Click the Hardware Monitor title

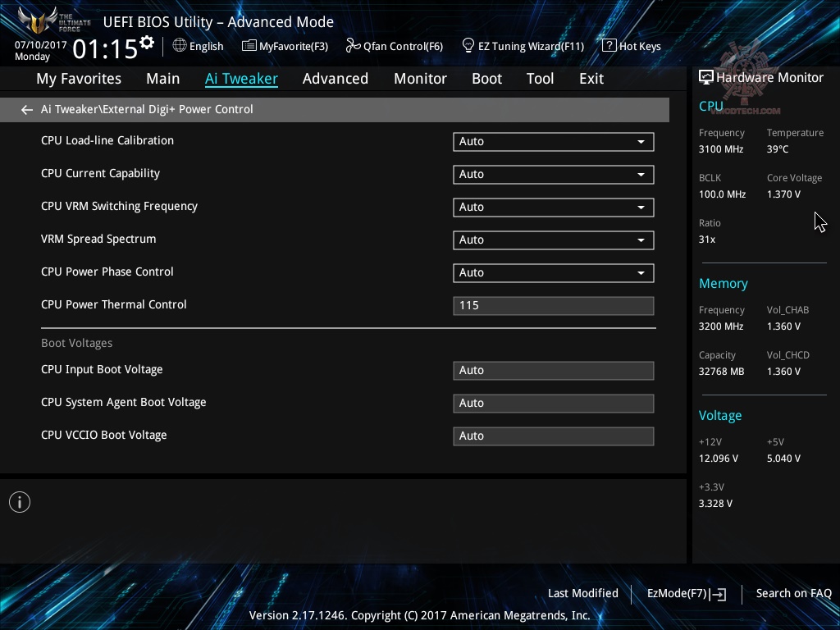pos(769,78)
